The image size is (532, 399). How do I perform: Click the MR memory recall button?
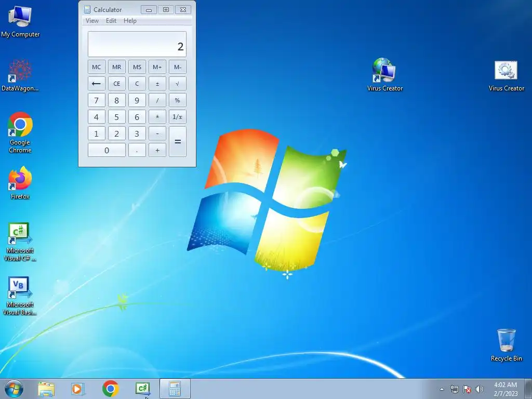click(117, 67)
